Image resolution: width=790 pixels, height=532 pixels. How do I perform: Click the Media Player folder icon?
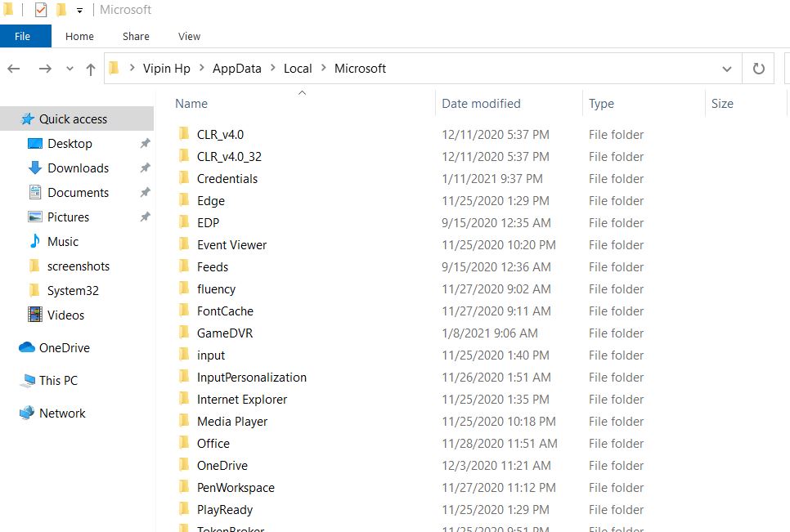pyautogui.click(x=184, y=421)
